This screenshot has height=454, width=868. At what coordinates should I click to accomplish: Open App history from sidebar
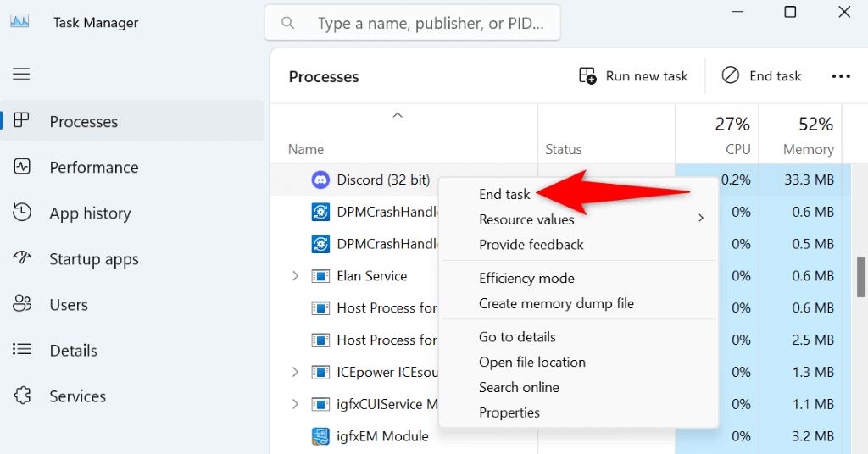(90, 213)
